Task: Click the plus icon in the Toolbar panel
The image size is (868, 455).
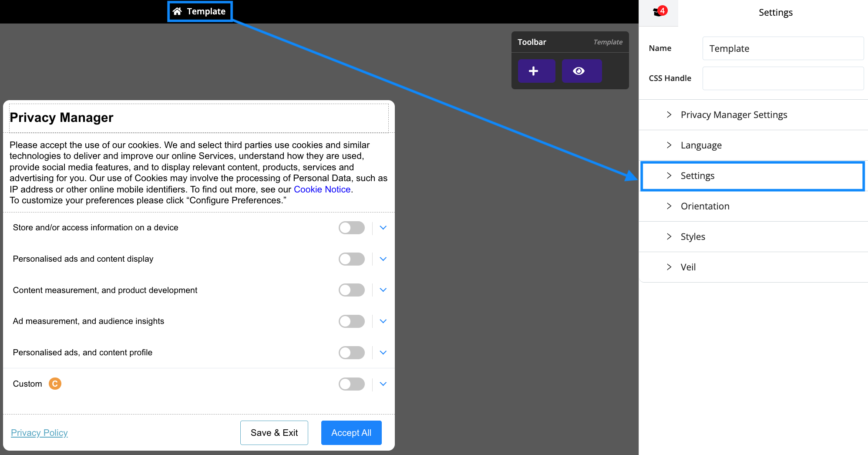Action: point(536,71)
